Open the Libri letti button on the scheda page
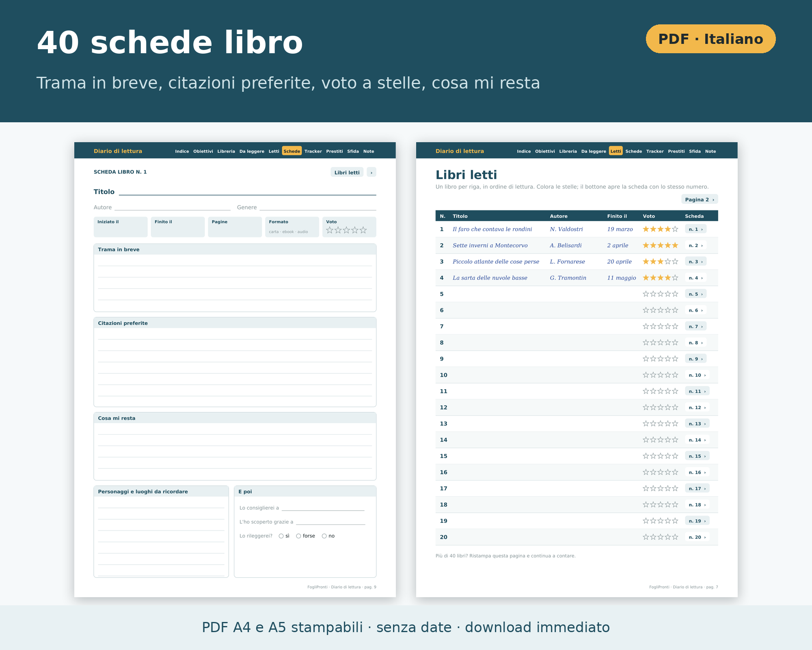Viewport: 812px width, 650px height. tap(347, 172)
